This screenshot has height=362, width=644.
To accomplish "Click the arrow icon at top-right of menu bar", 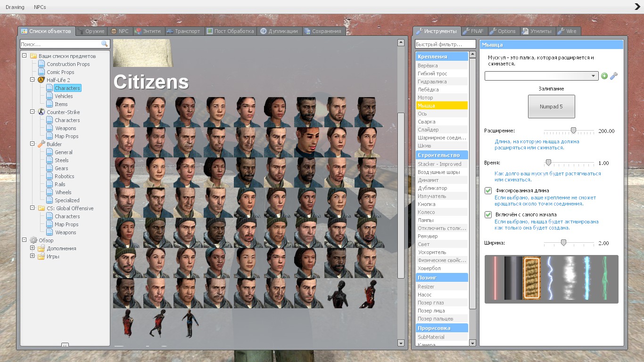I will coord(637,7).
